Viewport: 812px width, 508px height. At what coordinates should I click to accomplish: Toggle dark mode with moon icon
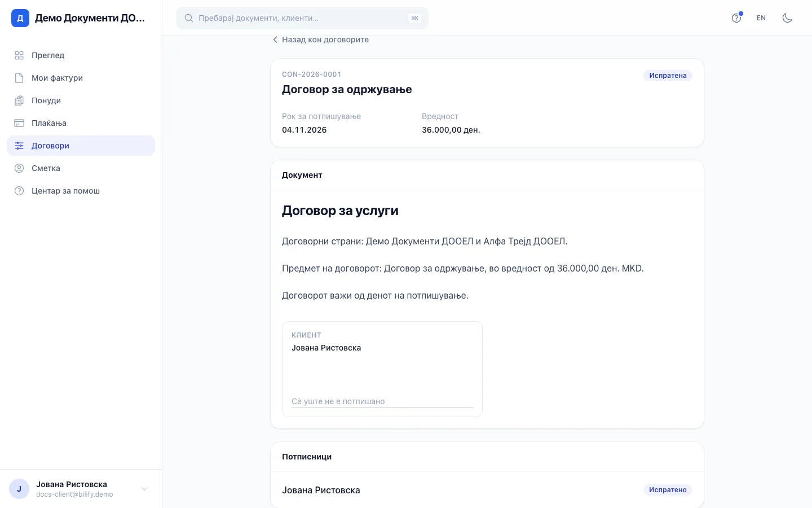[x=788, y=18]
